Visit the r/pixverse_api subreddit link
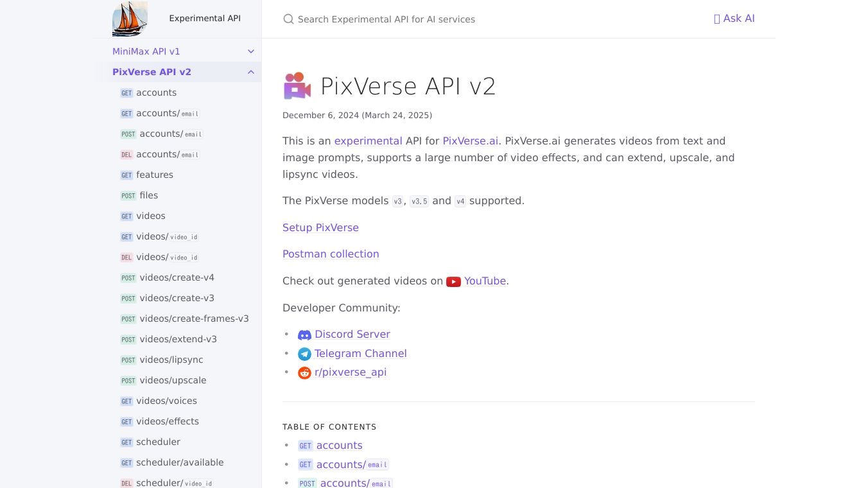Viewport: 868px width, 488px height. [x=351, y=372]
